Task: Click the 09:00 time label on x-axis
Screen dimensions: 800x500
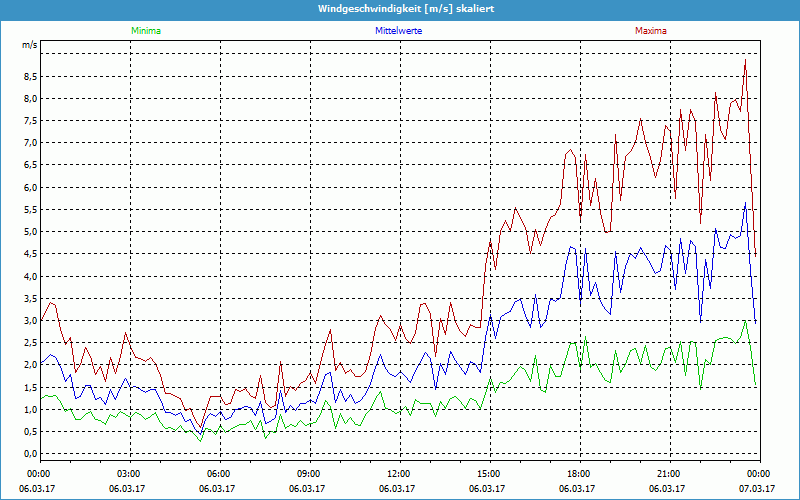Action: point(309,474)
